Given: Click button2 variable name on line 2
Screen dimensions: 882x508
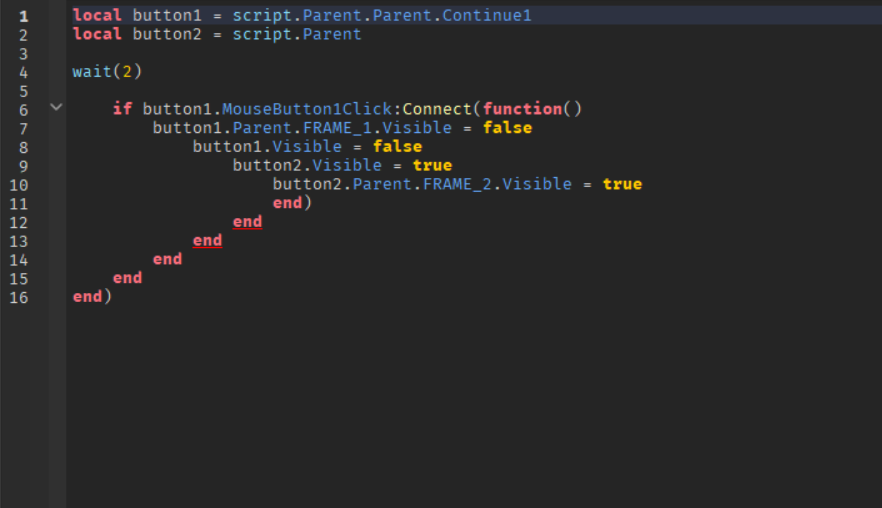Looking at the screenshot, I should 167,34.
